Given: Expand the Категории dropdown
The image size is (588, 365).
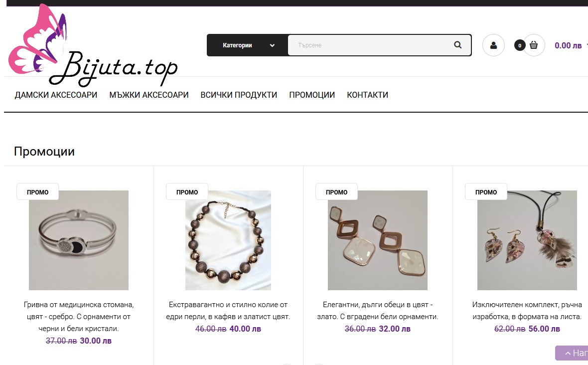Looking at the screenshot, I should pos(248,45).
